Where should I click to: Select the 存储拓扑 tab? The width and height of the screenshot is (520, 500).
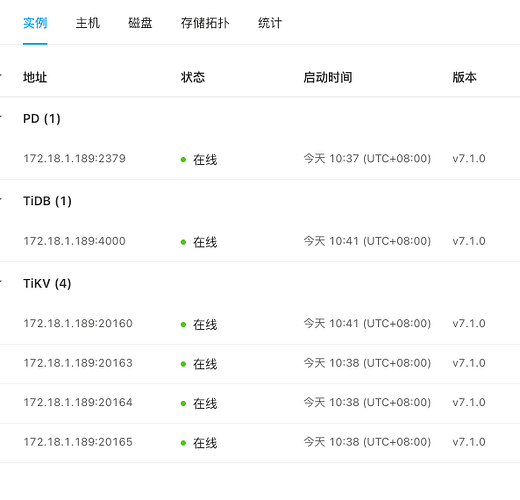pos(205,23)
